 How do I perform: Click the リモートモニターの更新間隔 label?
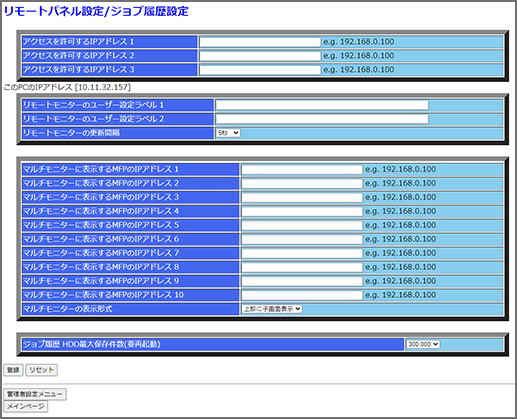[x=71, y=133]
